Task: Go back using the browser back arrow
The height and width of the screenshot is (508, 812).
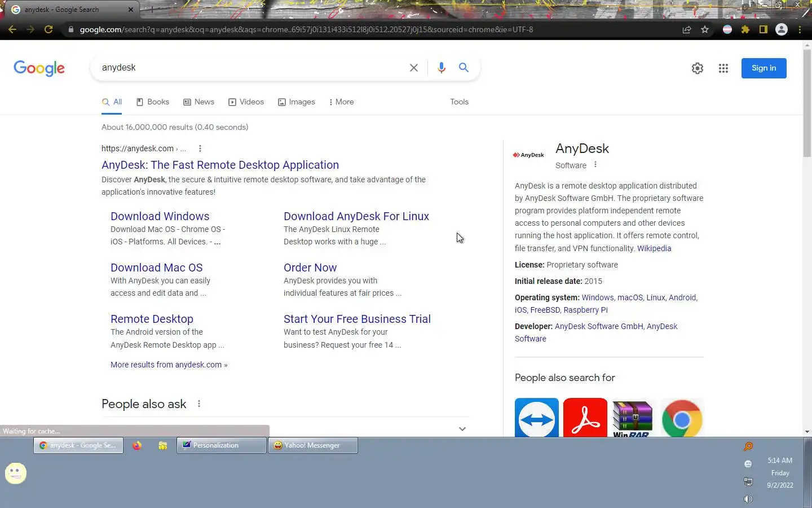Action: [x=12, y=29]
